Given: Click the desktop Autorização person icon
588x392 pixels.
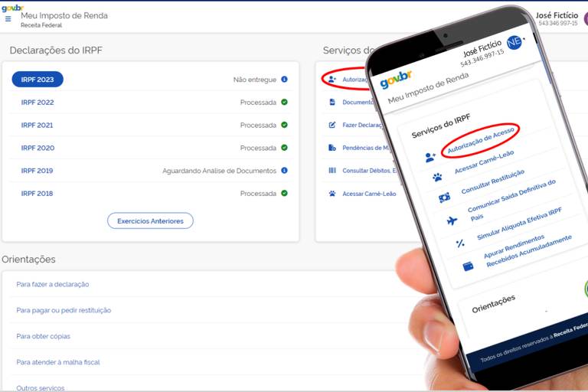Looking at the screenshot, I should [x=332, y=79].
